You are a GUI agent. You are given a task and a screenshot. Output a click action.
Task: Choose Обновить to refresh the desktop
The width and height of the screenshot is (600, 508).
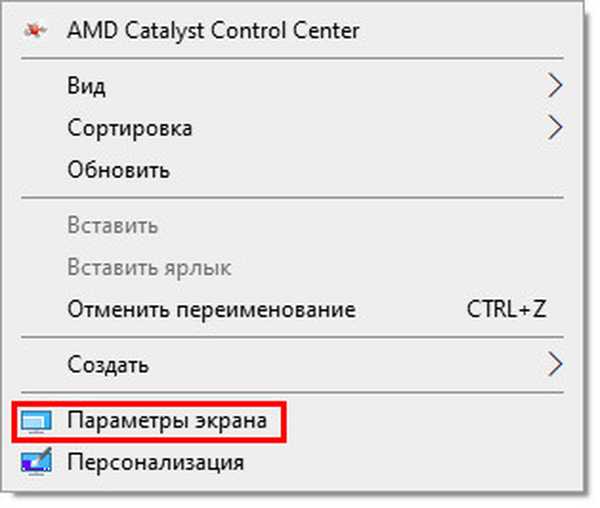coord(118,170)
